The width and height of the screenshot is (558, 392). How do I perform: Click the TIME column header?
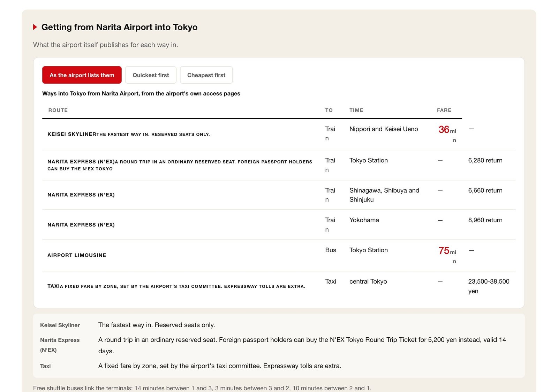[x=356, y=110]
